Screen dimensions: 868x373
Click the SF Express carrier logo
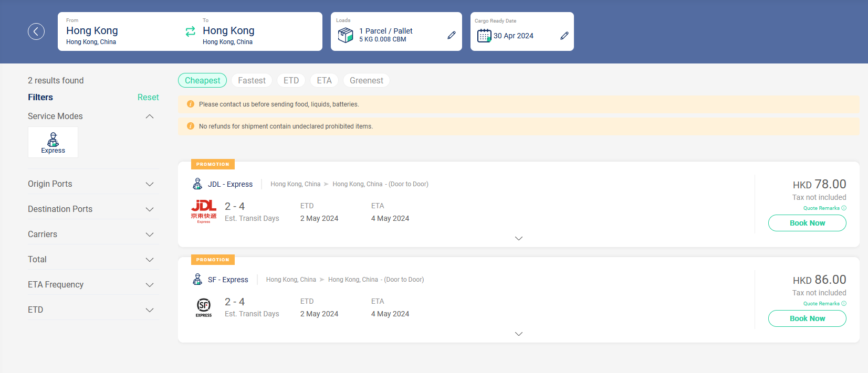point(204,307)
